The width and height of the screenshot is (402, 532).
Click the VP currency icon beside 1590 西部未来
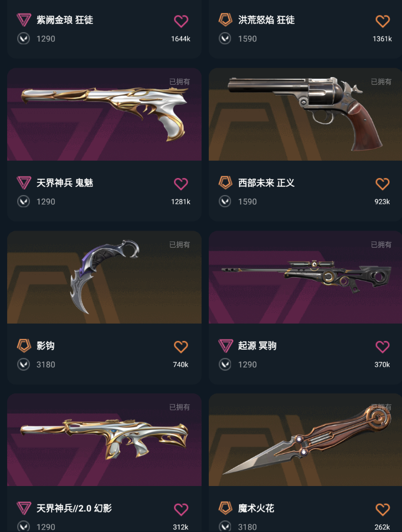coord(225,202)
